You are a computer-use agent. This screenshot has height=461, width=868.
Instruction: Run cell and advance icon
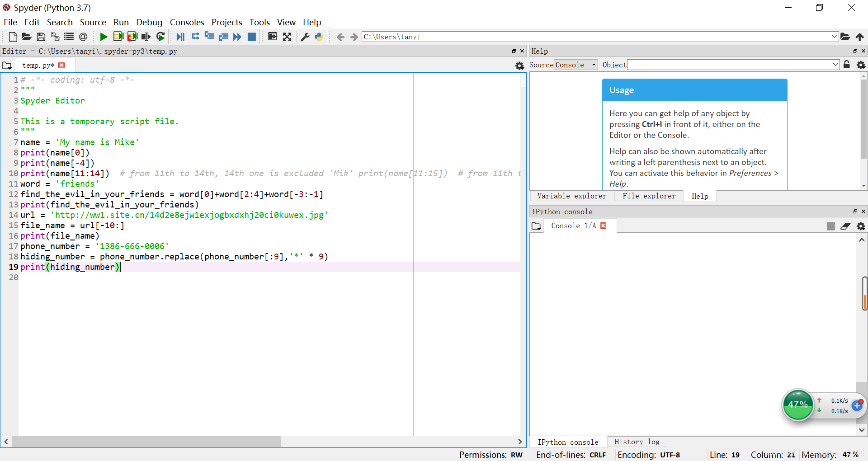132,37
